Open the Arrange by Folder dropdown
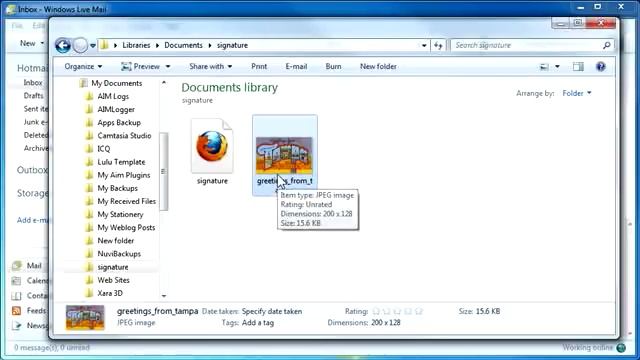 pos(577,93)
